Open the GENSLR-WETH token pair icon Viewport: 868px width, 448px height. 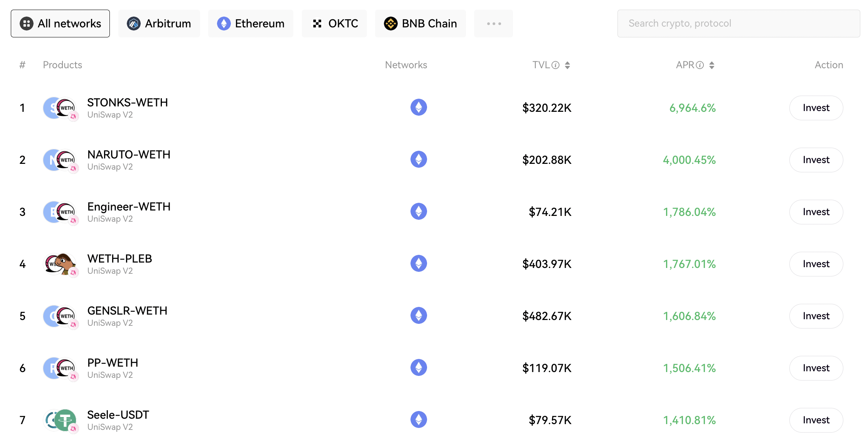point(61,317)
